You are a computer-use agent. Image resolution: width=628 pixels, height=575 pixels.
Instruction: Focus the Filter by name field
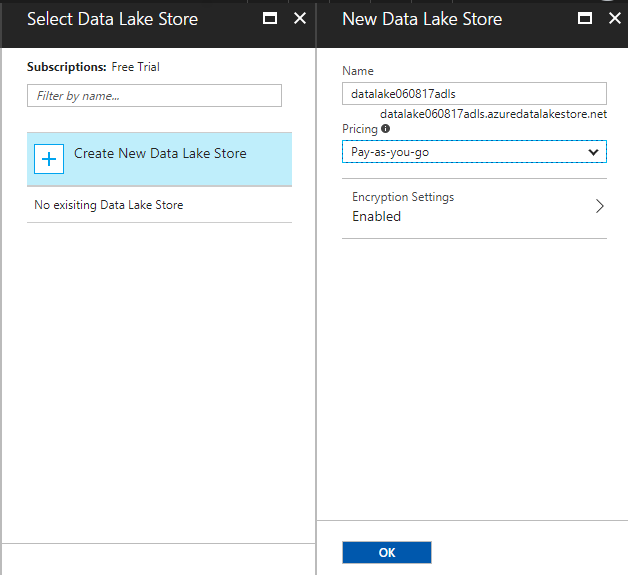click(154, 96)
